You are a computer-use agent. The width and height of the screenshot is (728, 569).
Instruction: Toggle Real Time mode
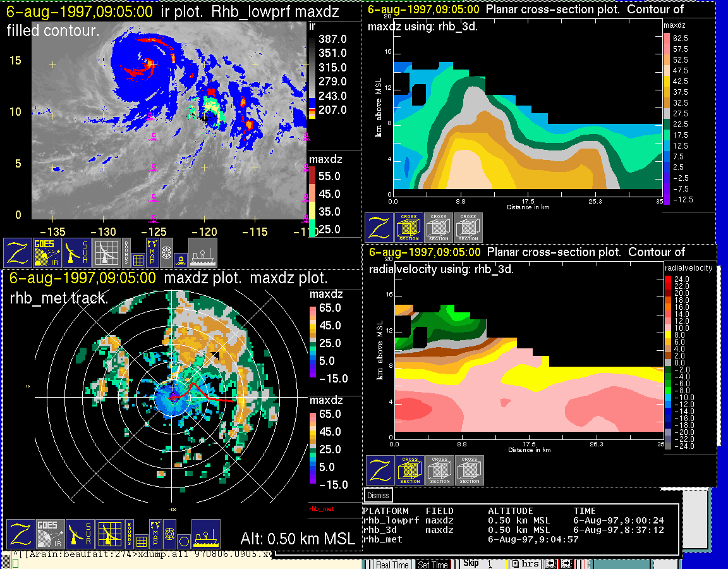click(392, 565)
